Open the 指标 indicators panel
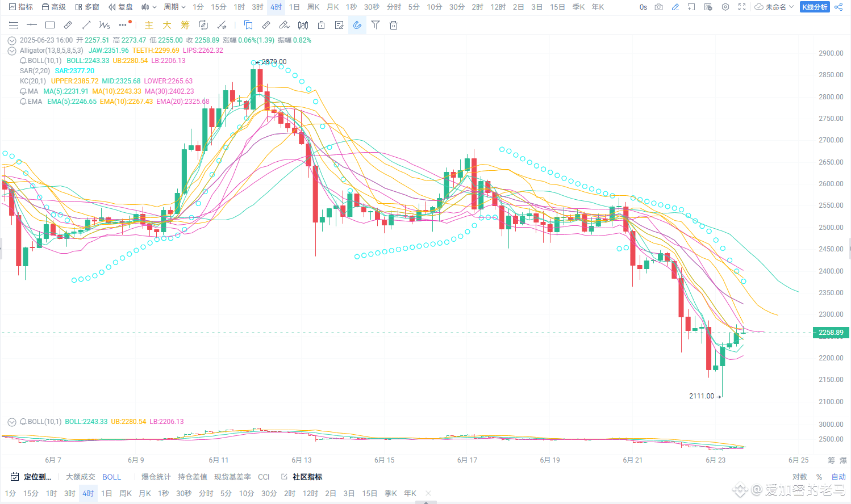This screenshot has height=504, width=851. pyautogui.click(x=21, y=7)
